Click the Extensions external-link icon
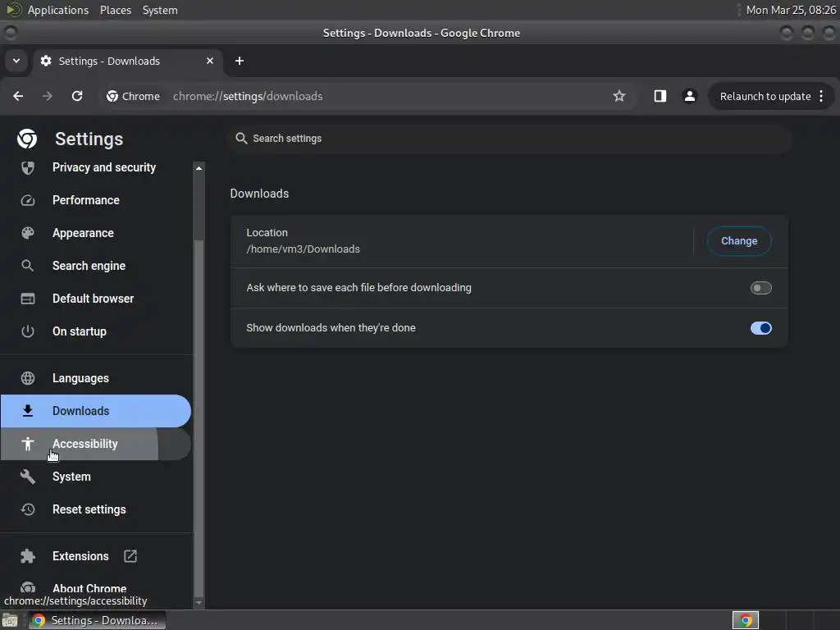 [130, 556]
